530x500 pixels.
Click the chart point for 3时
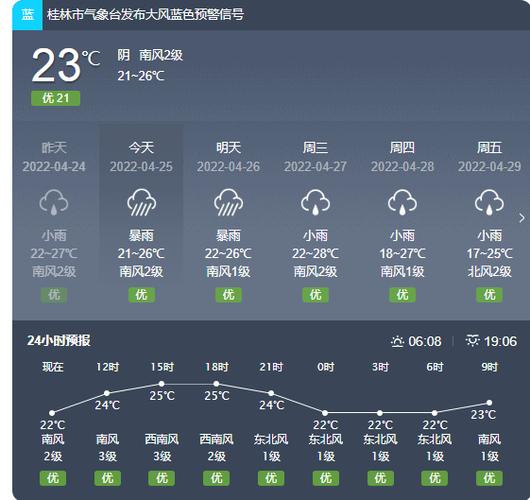380,413
